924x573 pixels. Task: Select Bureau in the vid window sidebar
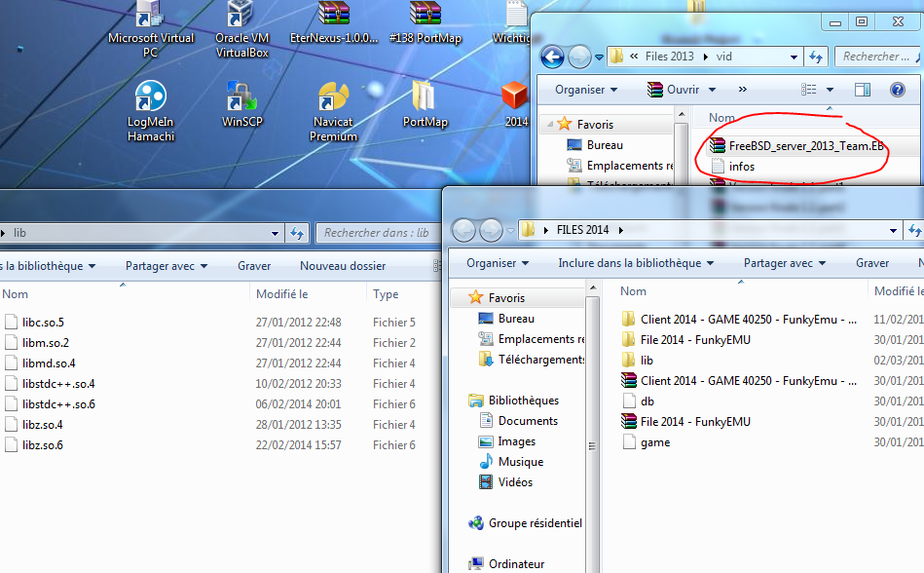(595, 145)
